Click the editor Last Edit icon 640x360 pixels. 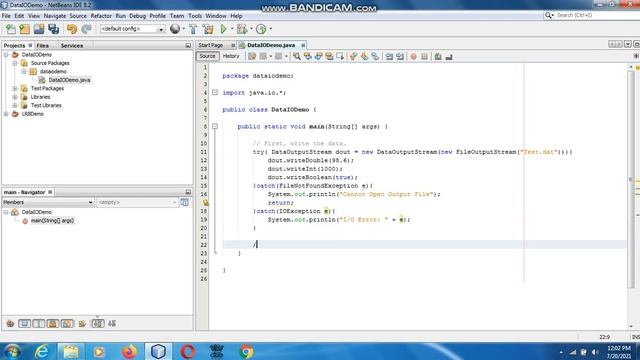point(252,56)
